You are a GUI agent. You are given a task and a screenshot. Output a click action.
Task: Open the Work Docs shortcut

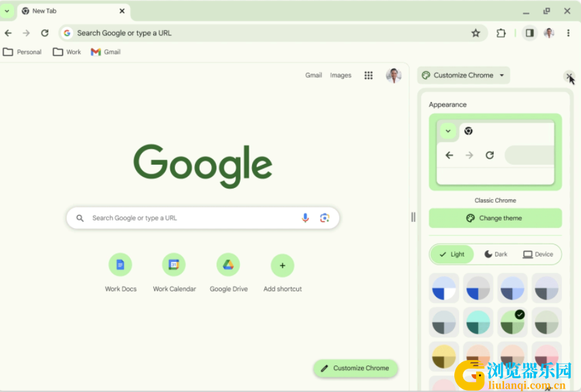pos(121,273)
